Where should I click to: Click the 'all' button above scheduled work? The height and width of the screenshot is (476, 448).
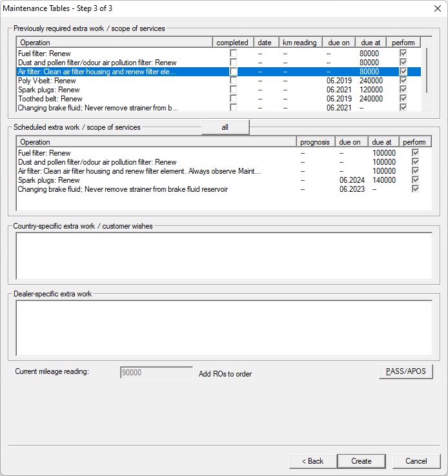pyautogui.click(x=225, y=127)
